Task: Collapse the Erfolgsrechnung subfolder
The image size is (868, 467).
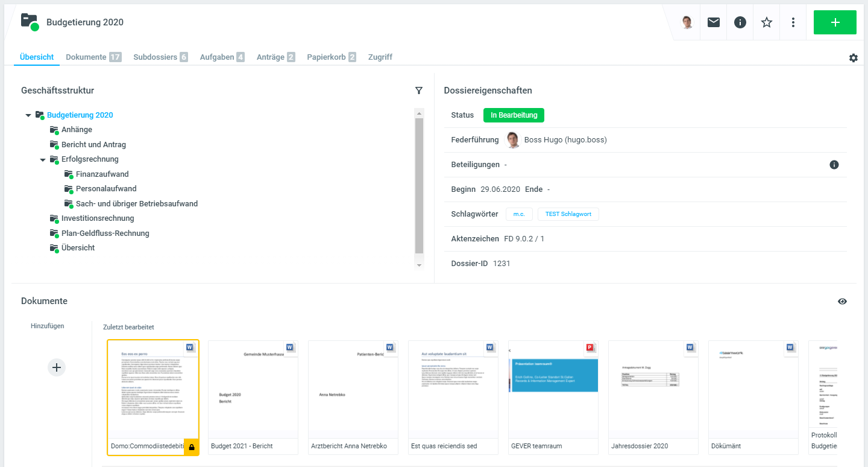Action: pyautogui.click(x=43, y=160)
